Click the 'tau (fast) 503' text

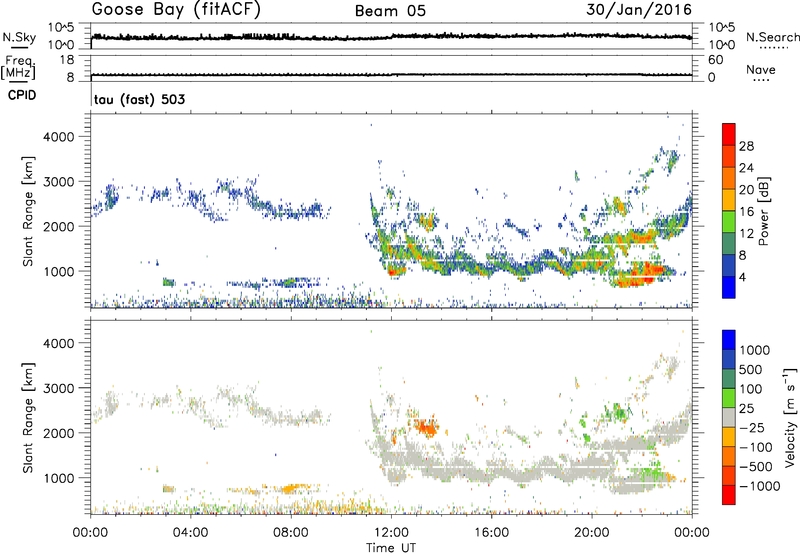(x=139, y=99)
